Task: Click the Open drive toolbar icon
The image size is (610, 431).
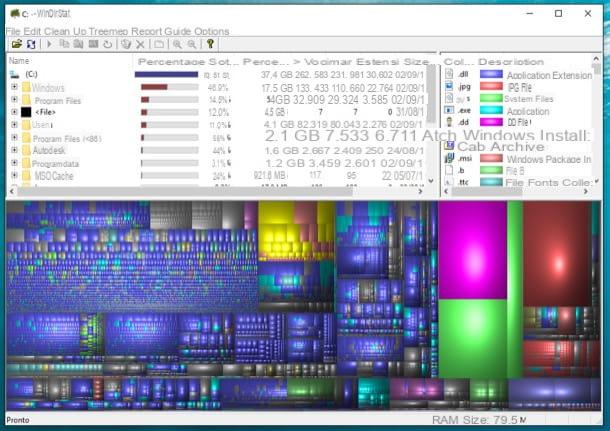Action: [x=16, y=44]
